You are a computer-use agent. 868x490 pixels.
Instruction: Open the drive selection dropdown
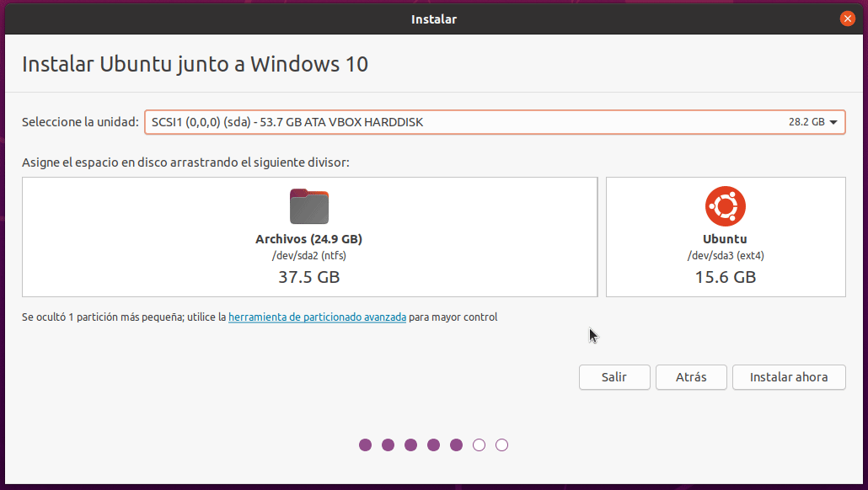tap(495, 122)
